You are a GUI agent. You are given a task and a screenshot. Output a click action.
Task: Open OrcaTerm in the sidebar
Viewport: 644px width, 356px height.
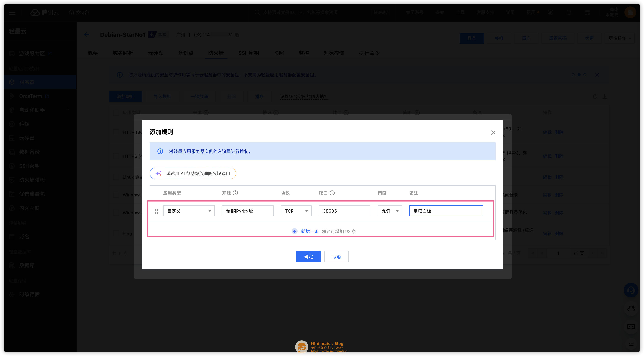(40, 96)
